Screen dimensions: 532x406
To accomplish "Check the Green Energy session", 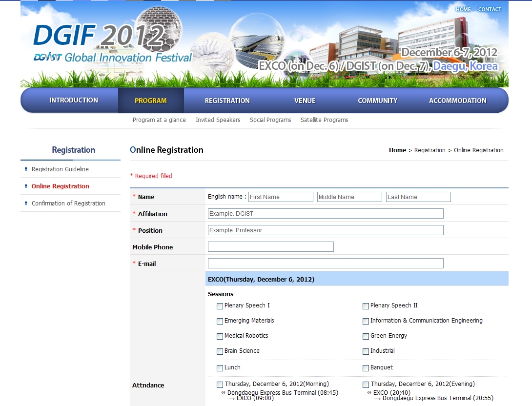I will pyautogui.click(x=366, y=336).
